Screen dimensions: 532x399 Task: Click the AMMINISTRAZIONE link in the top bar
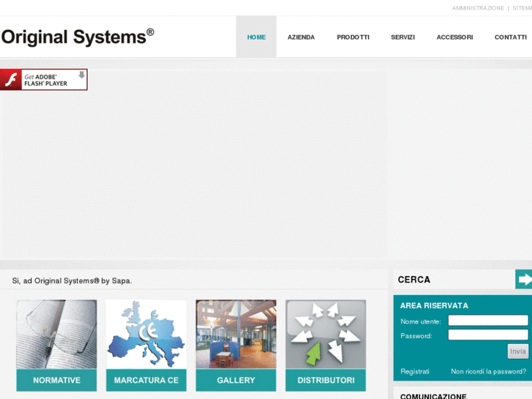(478, 8)
